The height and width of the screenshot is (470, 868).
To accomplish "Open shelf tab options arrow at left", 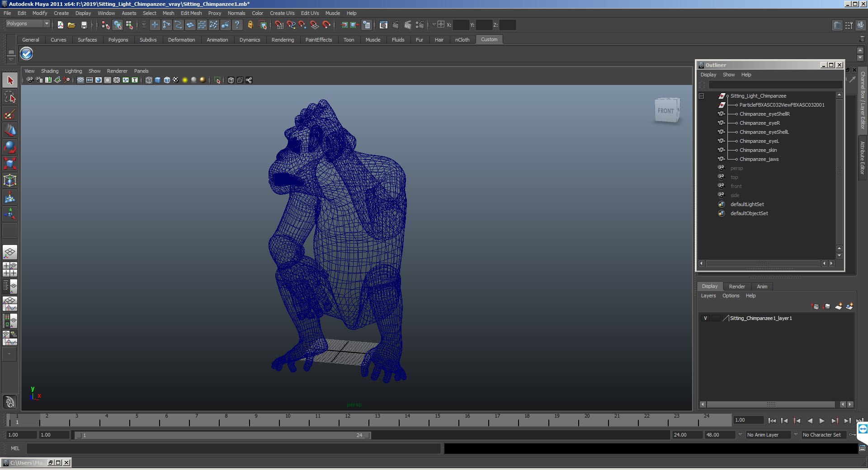I will pyautogui.click(x=11, y=60).
